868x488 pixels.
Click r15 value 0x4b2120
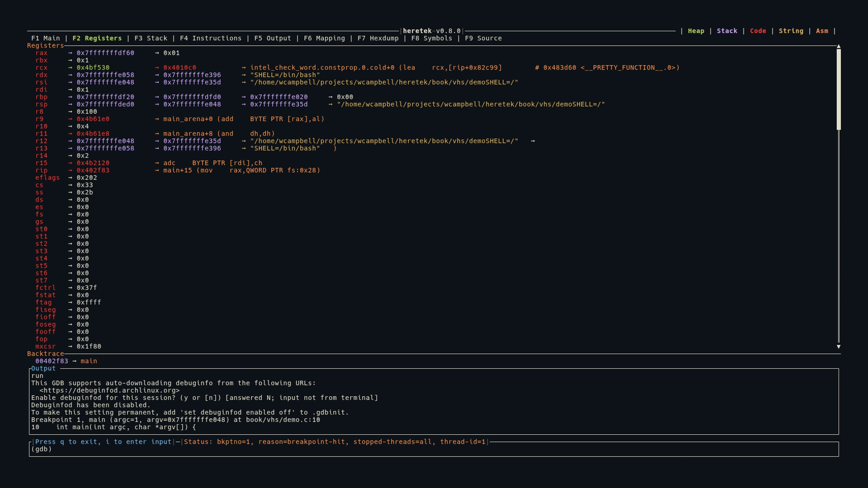[93, 163]
